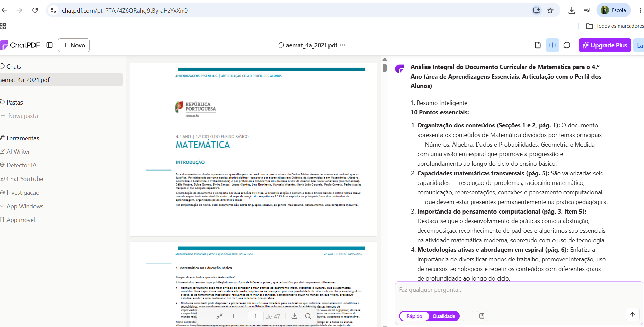Open Escola profile menu
The height and width of the screenshot is (327, 644).
click(x=613, y=10)
